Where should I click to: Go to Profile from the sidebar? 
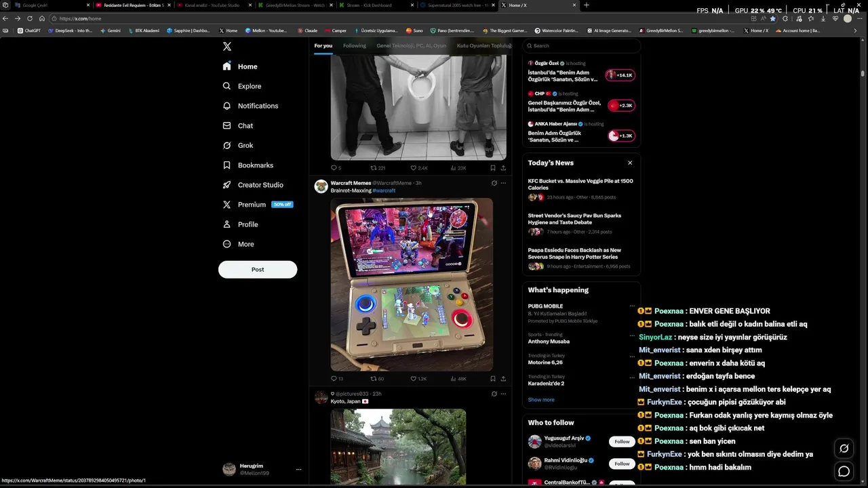[241, 224]
